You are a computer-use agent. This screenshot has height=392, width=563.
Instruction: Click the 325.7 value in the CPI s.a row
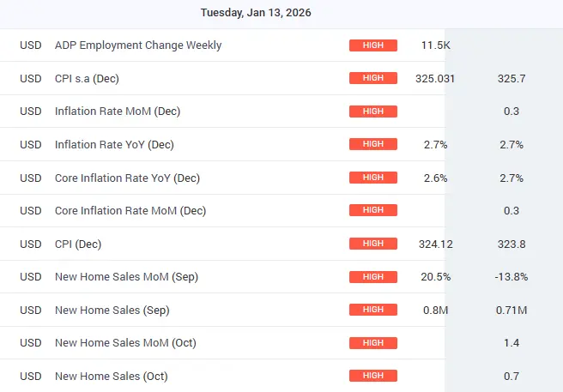(x=512, y=78)
